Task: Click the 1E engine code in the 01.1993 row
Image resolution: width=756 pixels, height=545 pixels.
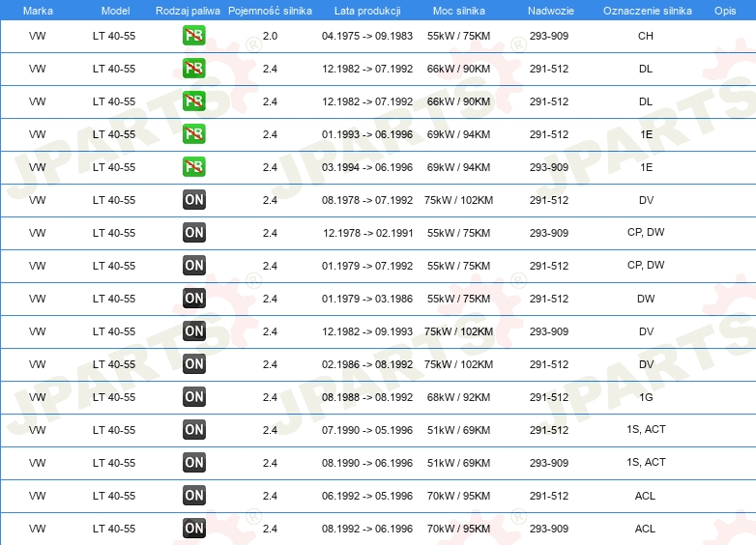Action: (646, 134)
